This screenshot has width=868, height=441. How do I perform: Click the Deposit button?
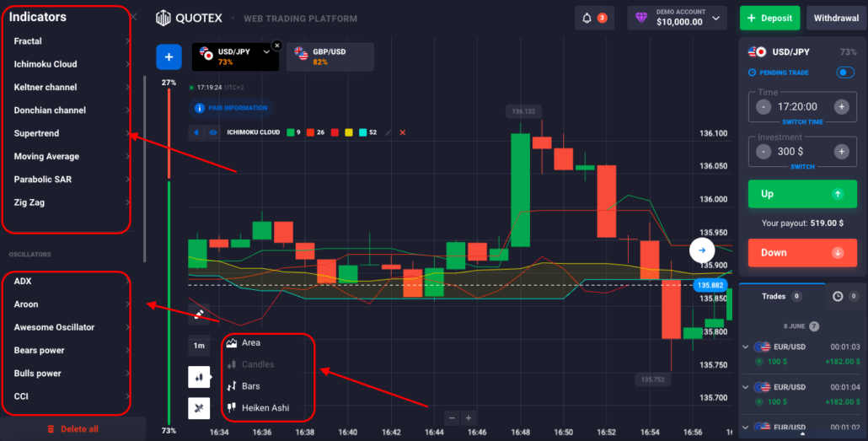coord(769,18)
